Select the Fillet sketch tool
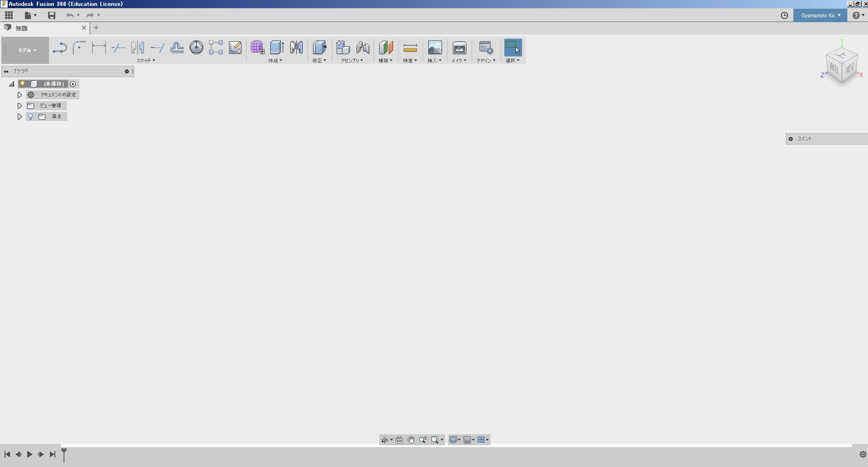The width and height of the screenshot is (868, 467). (x=79, y=48)
